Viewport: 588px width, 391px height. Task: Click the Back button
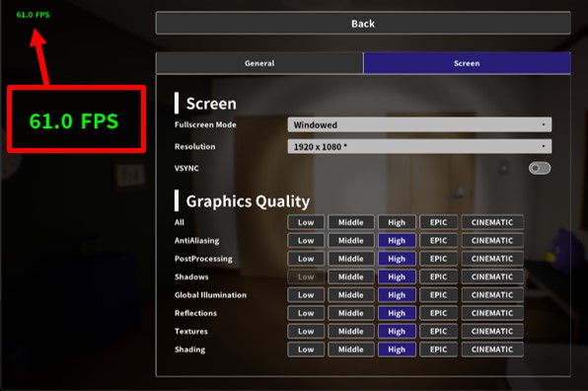pyautogui.click(x=363, y=24)
